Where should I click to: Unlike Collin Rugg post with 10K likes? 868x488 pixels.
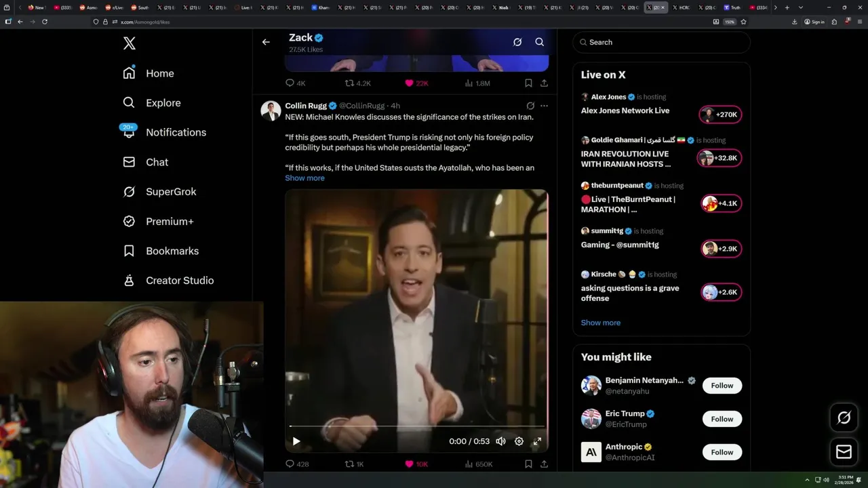coord(416,464)
